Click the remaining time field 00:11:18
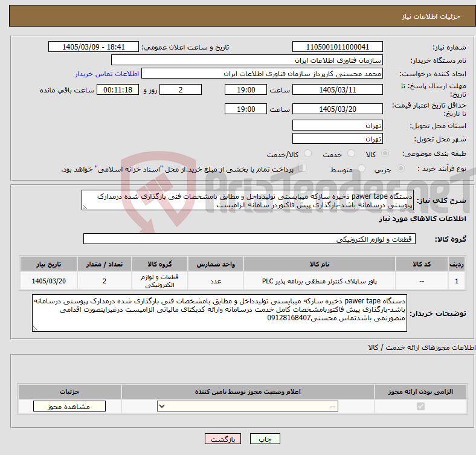 coord(118,89)
